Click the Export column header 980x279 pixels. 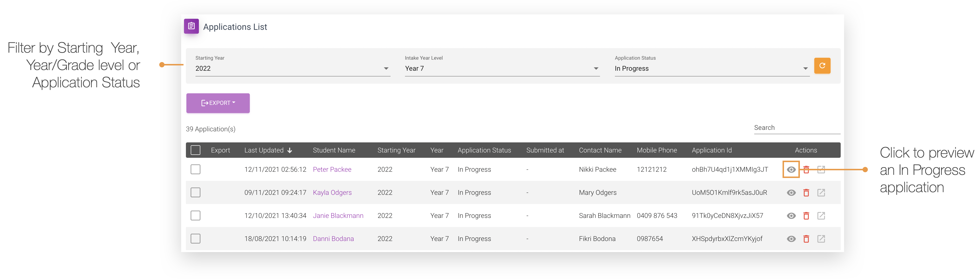tap(220, 150)
